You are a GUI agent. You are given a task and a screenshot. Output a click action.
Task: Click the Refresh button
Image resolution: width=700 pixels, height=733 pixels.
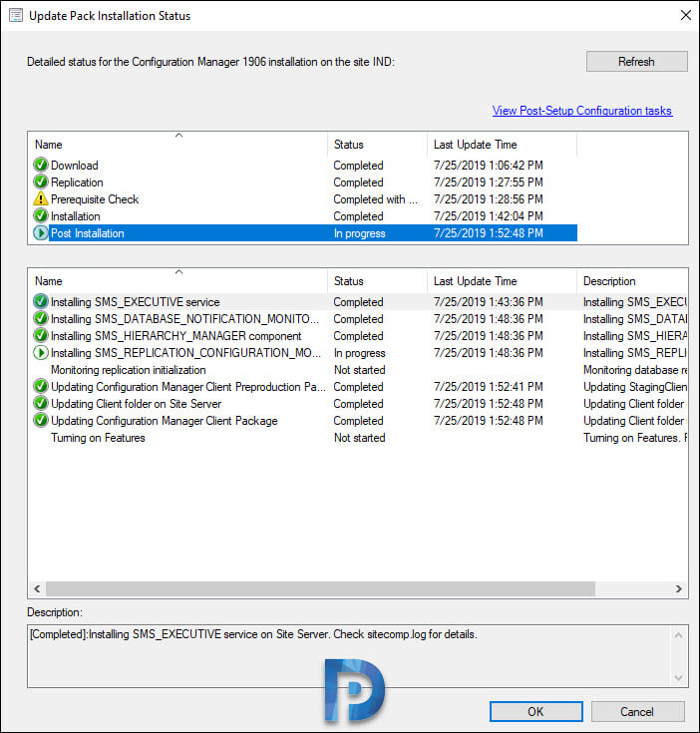point(636,61)
